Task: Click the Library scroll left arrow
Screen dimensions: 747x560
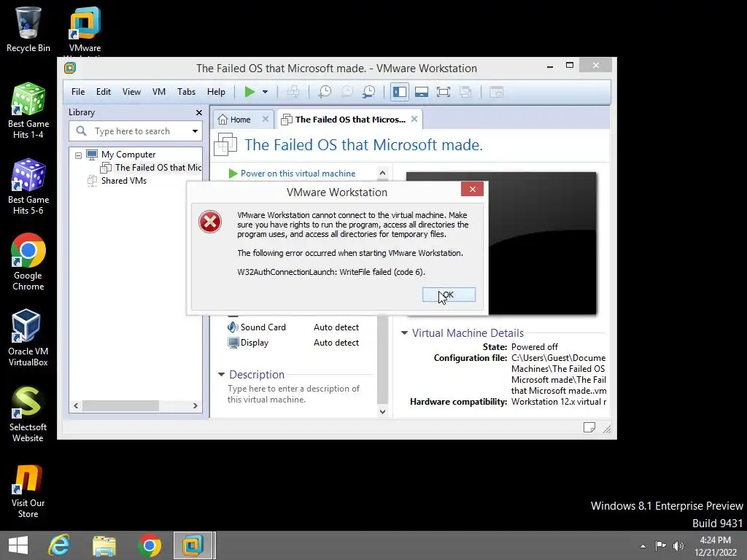Action: point(76,405)
